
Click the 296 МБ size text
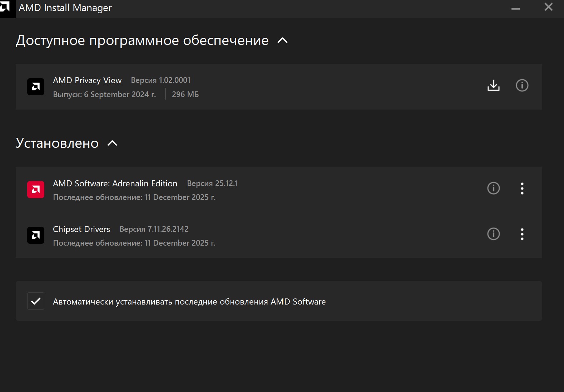click(x=185, y=94)
